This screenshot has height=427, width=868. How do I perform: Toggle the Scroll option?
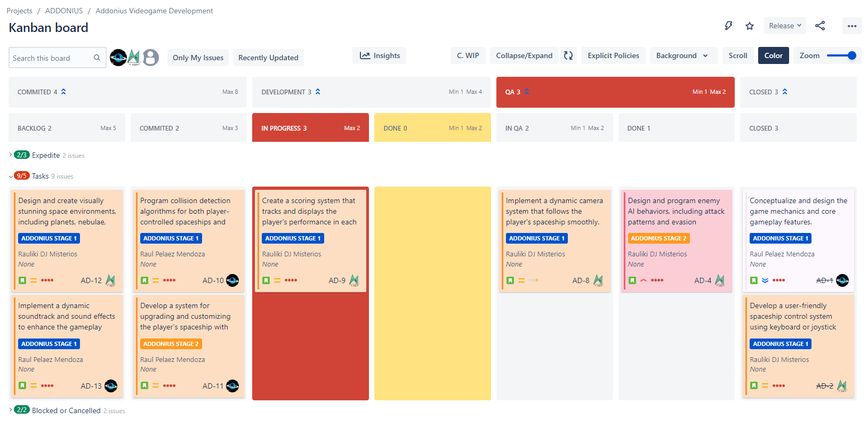click(x=738, y=55)
